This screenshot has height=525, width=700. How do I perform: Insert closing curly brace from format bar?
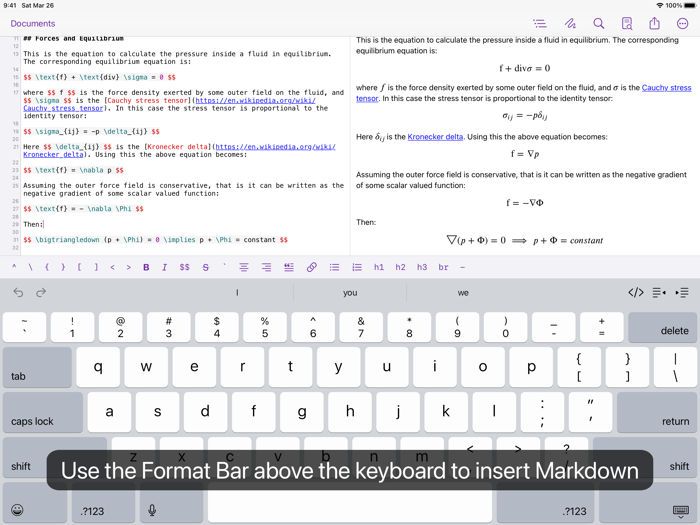click(x=63, y=267)
